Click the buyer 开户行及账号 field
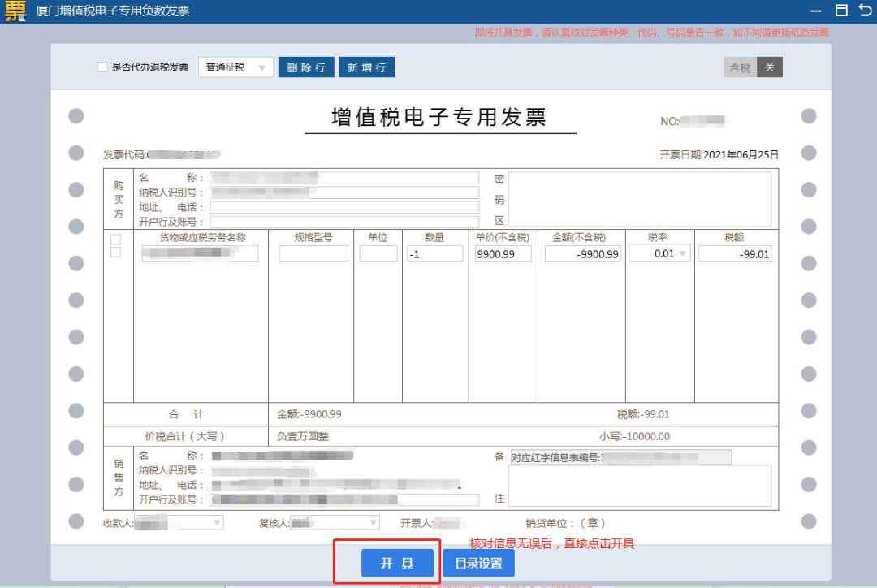Image resolution: width=877 pixels, height=588 pixels. [x=344, y=222]
